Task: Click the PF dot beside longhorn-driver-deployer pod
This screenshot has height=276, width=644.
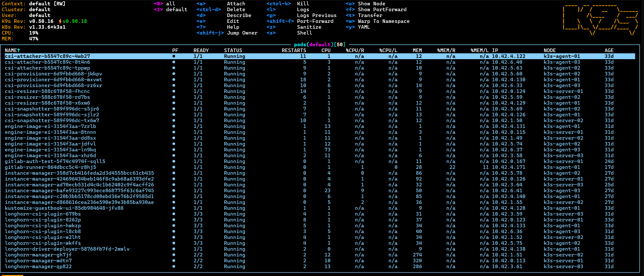Action: 174,249
